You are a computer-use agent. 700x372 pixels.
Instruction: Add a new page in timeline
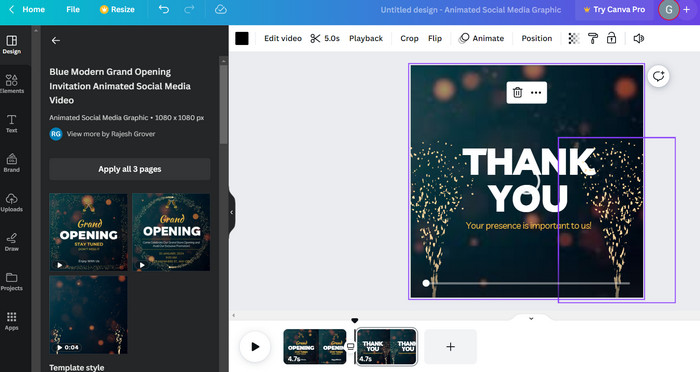pyautogui.click(x=450, y=347)
